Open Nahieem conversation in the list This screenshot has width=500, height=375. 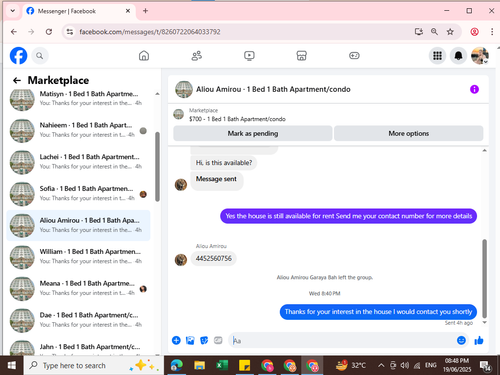(x=78, y=130)
